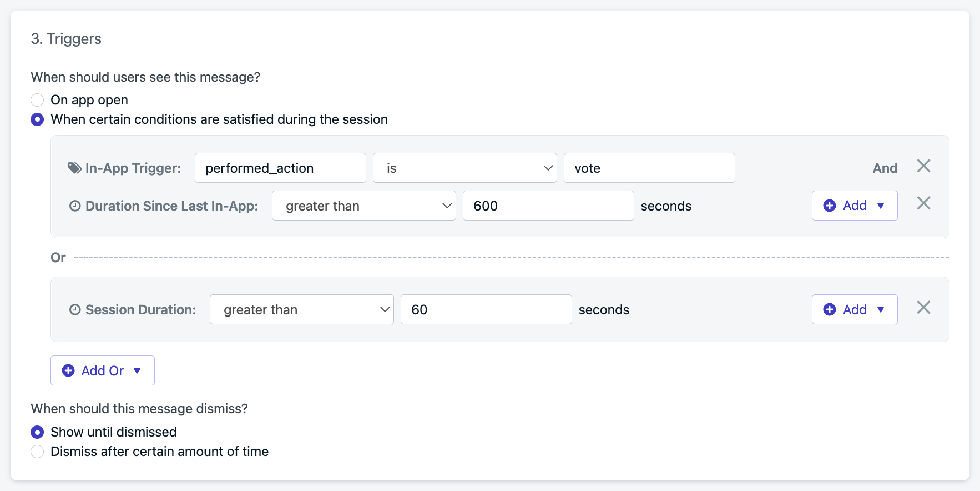Click the plus icon in Add Or button

tap(68, 370)
